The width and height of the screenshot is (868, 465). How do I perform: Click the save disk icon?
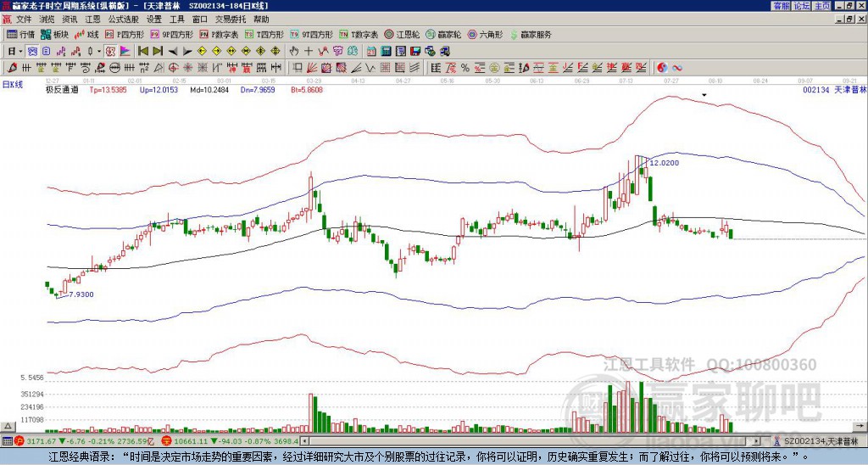coord(415,51)
